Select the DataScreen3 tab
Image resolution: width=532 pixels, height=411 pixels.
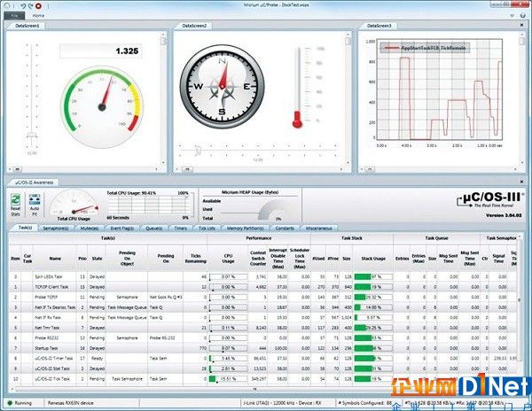click(379, 26)
